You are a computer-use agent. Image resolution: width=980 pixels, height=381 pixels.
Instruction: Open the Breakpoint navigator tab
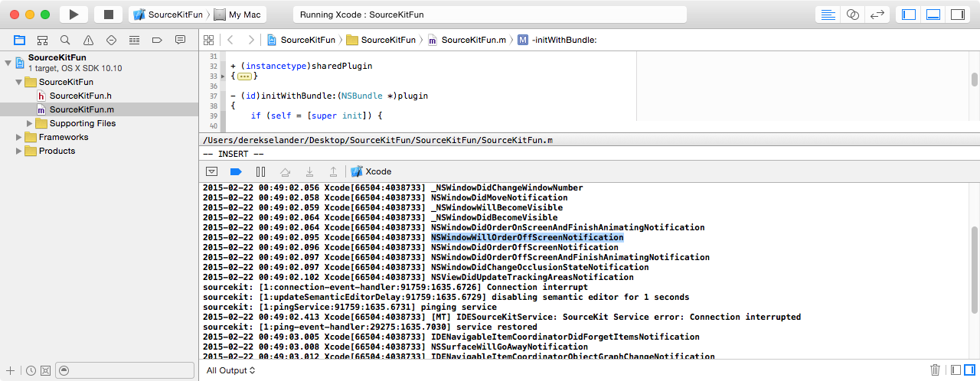click(157, 40)
